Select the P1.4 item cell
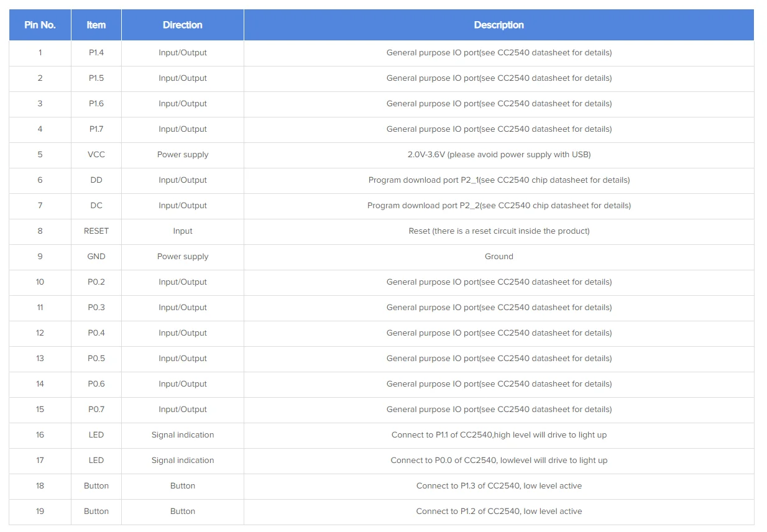This screenshot has width=767, height=532. pyautogui.click(x=96, y=53)
